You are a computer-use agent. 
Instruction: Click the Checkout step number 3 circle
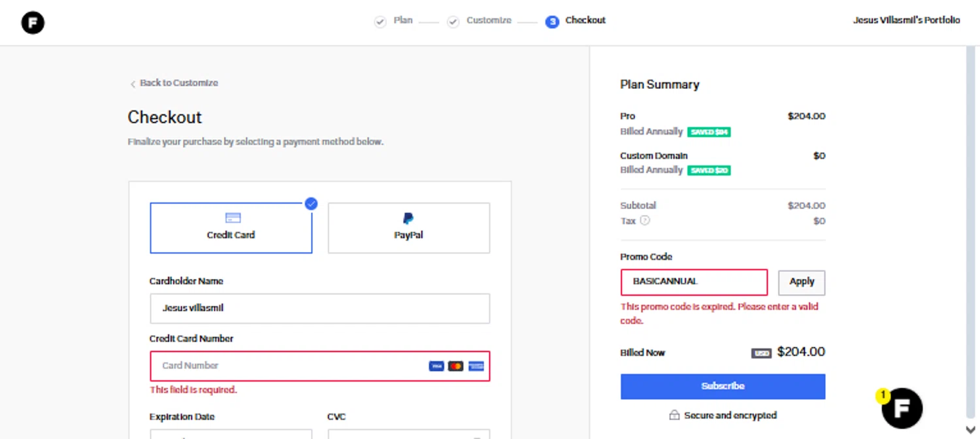(x=552, y=22)
